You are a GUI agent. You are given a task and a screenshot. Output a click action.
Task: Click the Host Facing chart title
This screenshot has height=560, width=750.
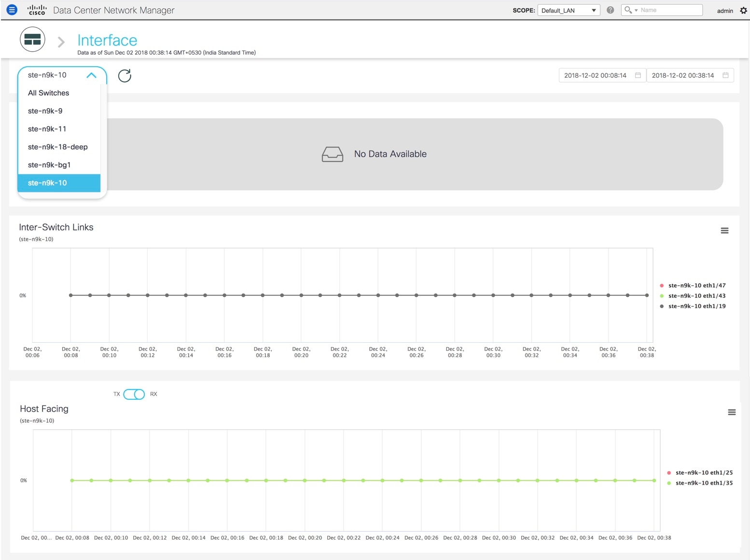(x=44, y=409)
